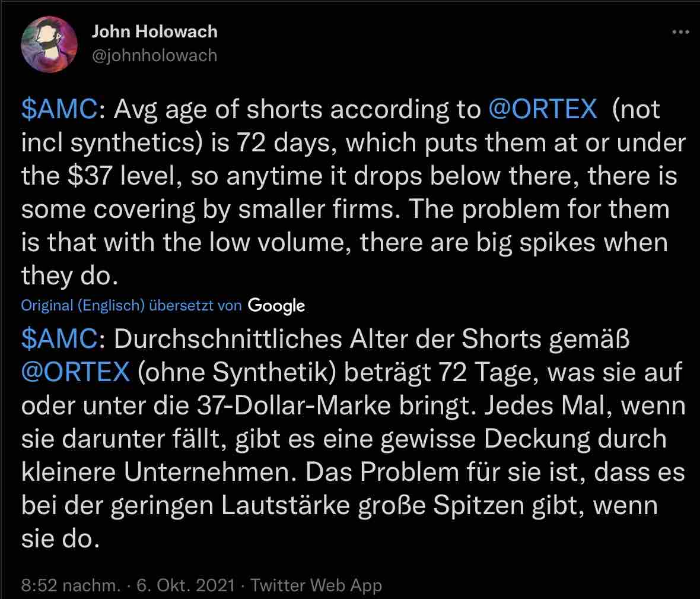Click the Twitter Web App source label
Image resolution: width=700 pixels, height=599 pixels.
click(x=316, y=585)
